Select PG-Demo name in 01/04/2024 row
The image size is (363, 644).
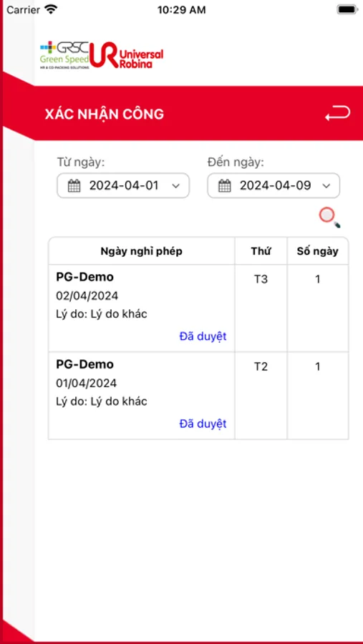point(84,364)
